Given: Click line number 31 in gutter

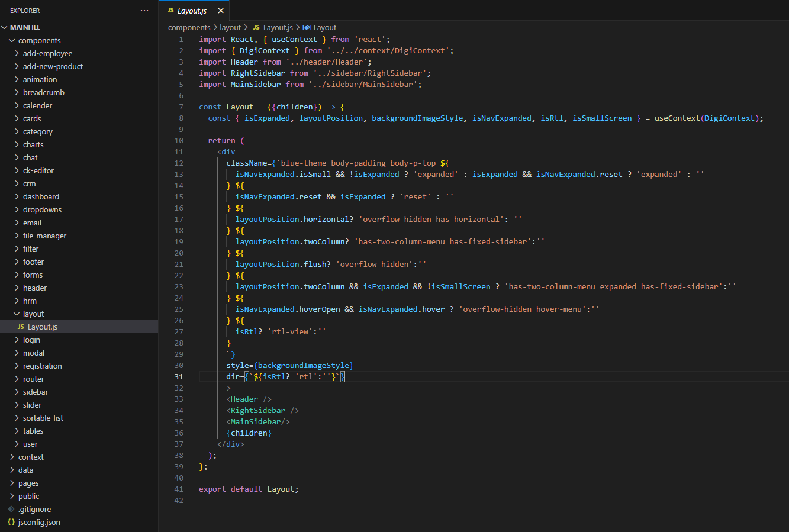Looking at the screenshot, I should (179, 376).
